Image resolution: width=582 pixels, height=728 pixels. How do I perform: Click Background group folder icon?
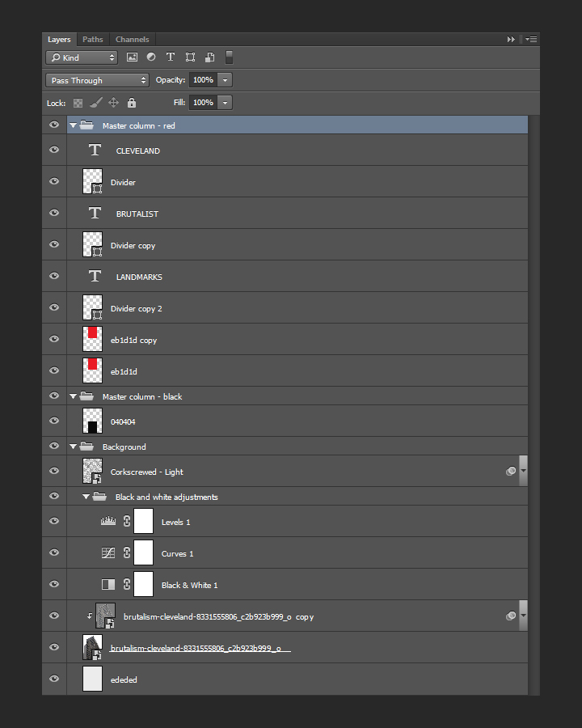pos(86,447)
